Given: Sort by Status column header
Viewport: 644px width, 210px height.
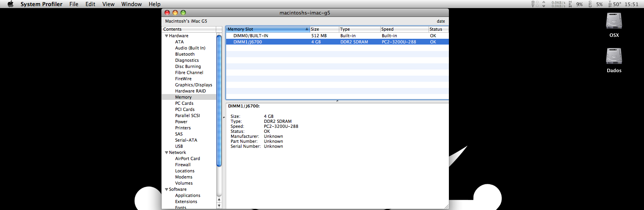Looking at the screenshot, I should [x=439, y=29].
